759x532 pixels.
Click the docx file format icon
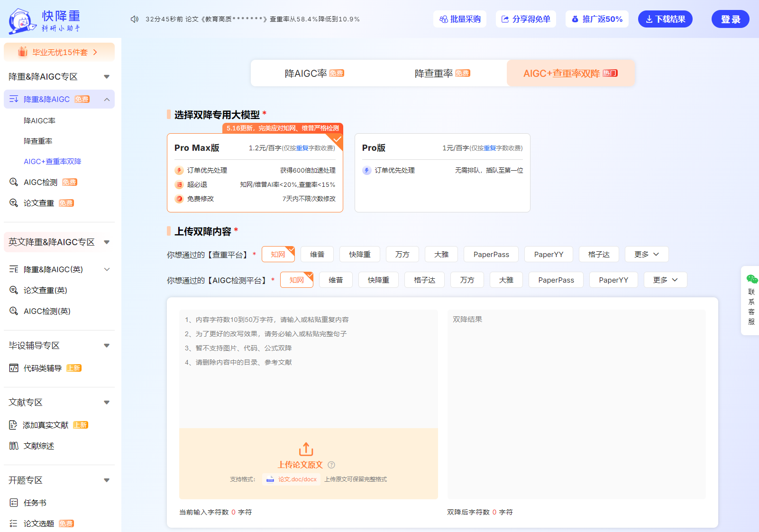270,479
